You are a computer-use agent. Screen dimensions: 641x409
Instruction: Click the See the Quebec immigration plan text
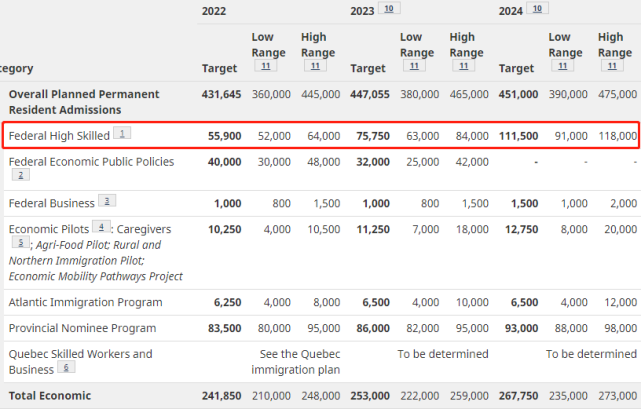[296, 362]
